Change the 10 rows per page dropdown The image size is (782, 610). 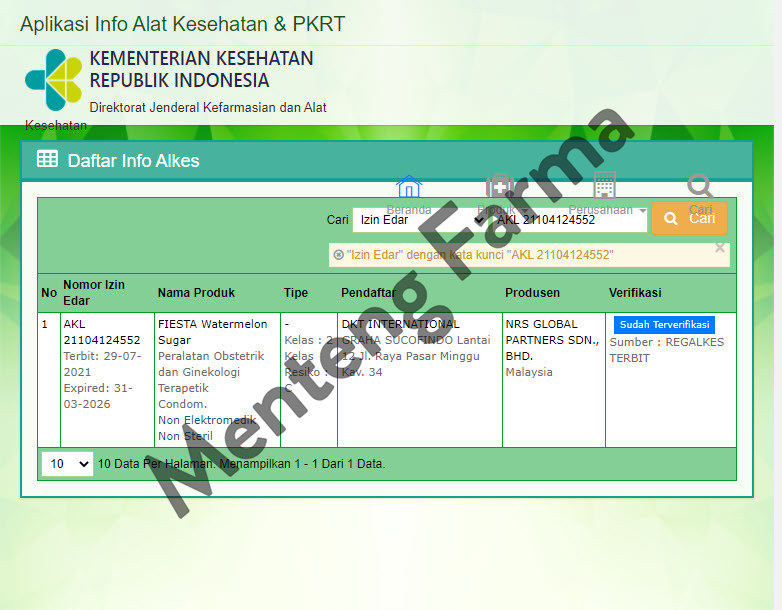pos(68,464)
